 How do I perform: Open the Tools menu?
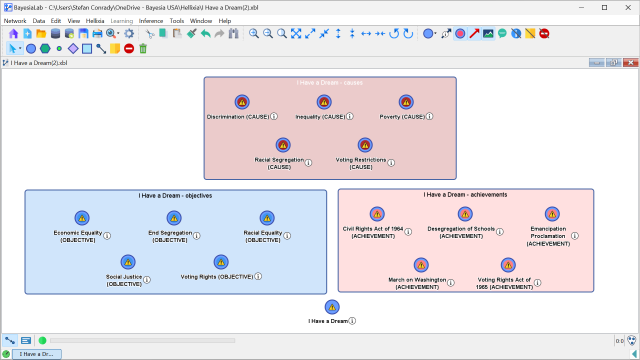point(177,21)
